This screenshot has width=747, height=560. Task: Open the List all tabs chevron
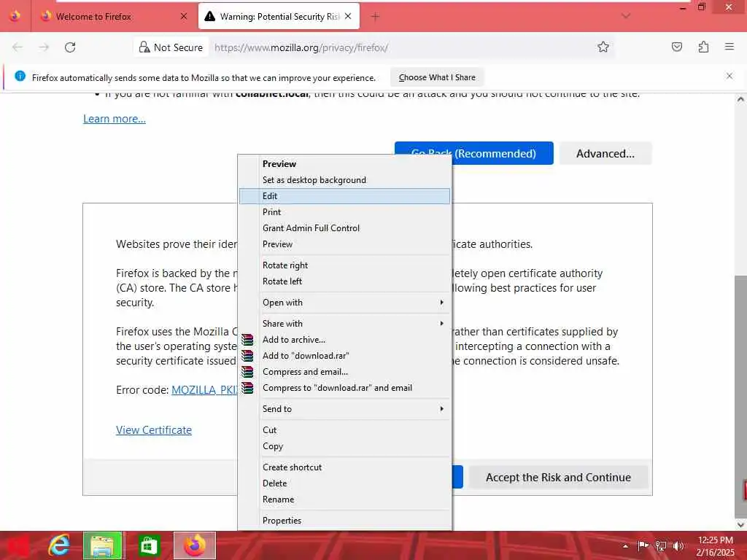point(626,16)
